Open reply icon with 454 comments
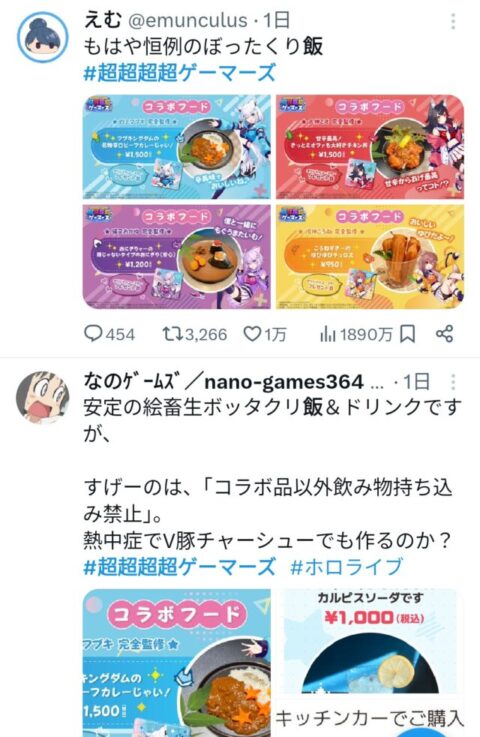 (93, 334)
